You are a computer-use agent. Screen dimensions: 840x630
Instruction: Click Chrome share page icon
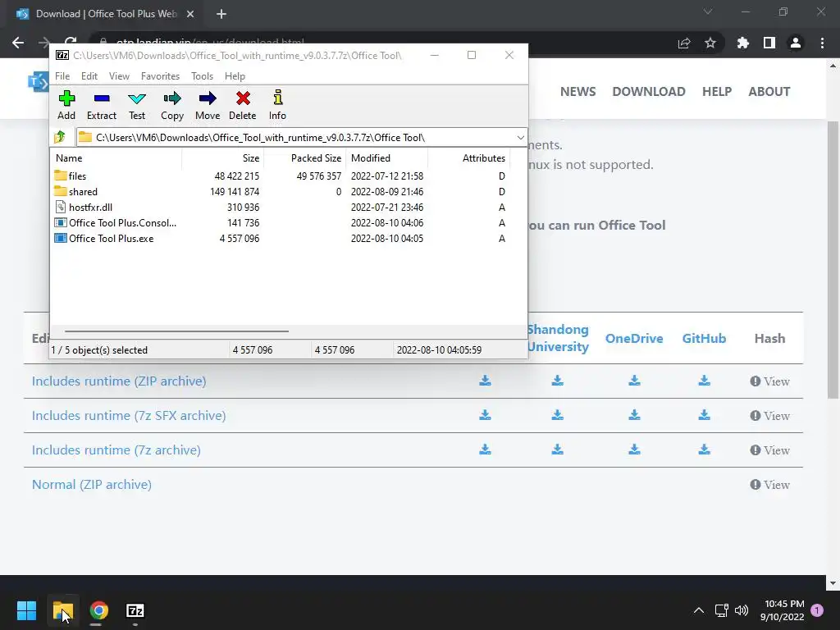[x=684, y=43]
